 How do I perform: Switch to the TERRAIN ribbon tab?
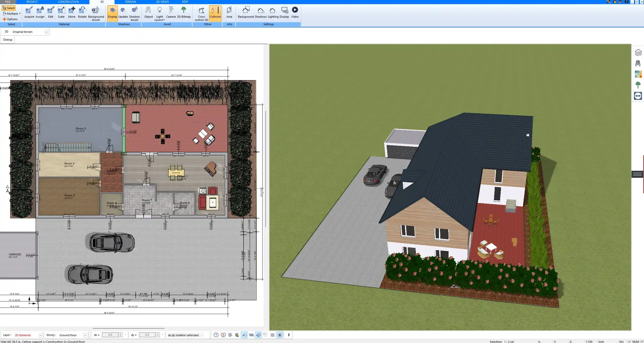tap(130, 2)
